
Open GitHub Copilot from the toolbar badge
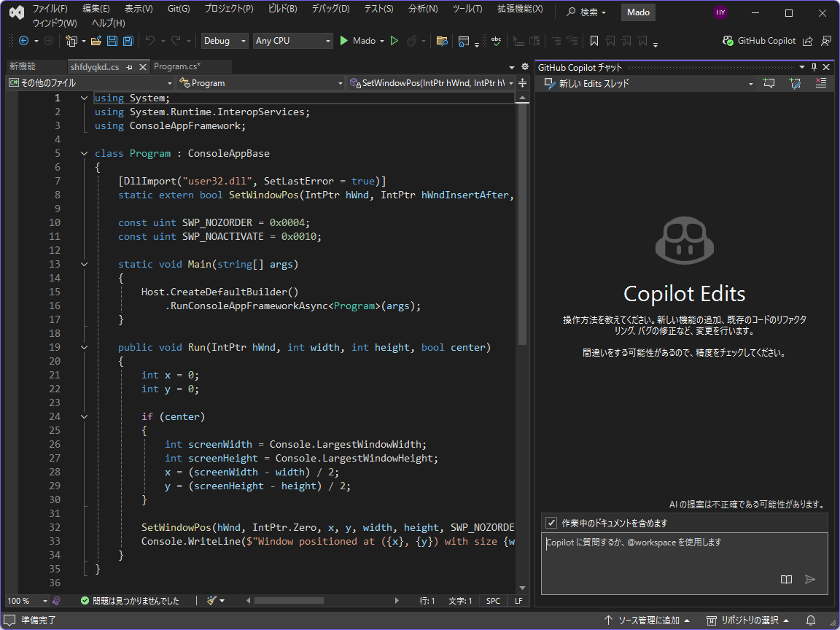758,40
